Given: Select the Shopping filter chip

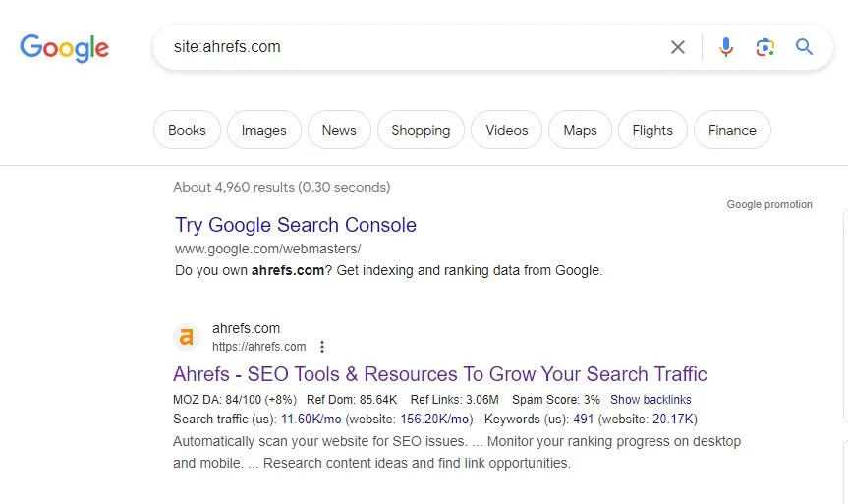Looking at the screenshot, I should point(421,130).
